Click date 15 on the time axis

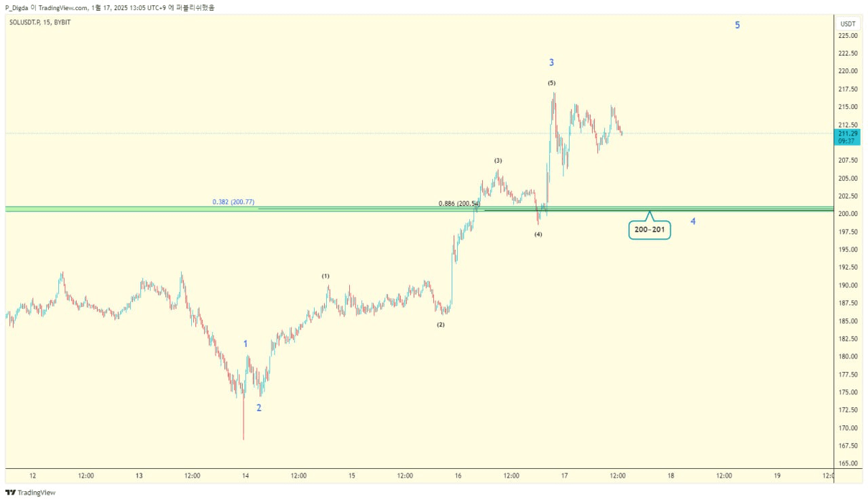[352, 476]
